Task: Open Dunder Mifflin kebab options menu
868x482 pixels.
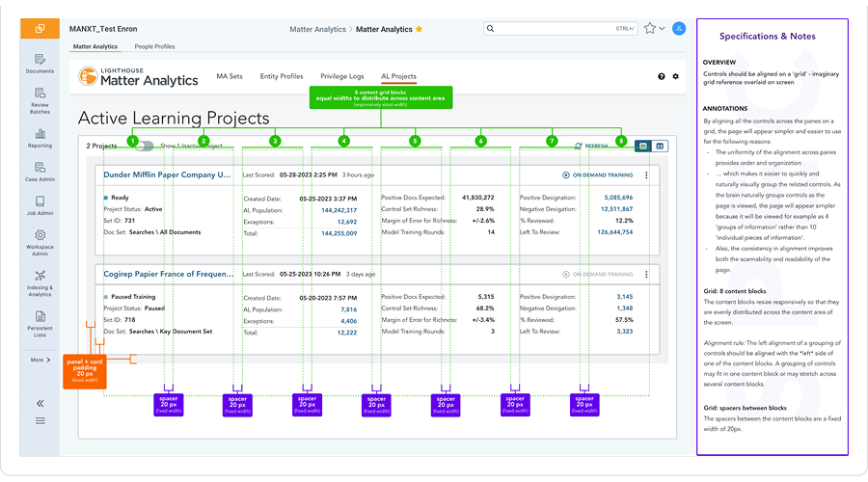Action: pyautogui.click(x=646, y=174)
